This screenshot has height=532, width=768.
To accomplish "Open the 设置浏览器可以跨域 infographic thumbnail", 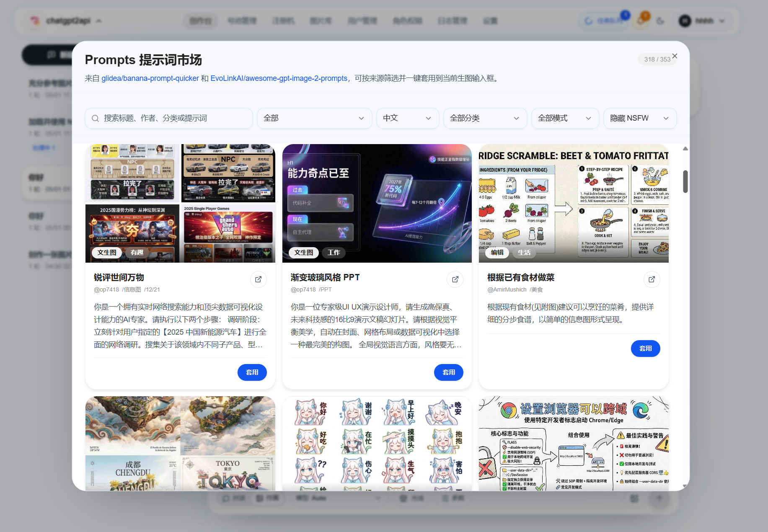I will 574,444.
